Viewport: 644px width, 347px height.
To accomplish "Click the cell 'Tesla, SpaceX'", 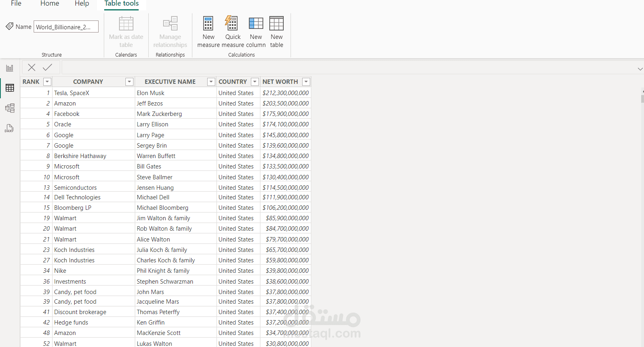I will click(93, 93).
